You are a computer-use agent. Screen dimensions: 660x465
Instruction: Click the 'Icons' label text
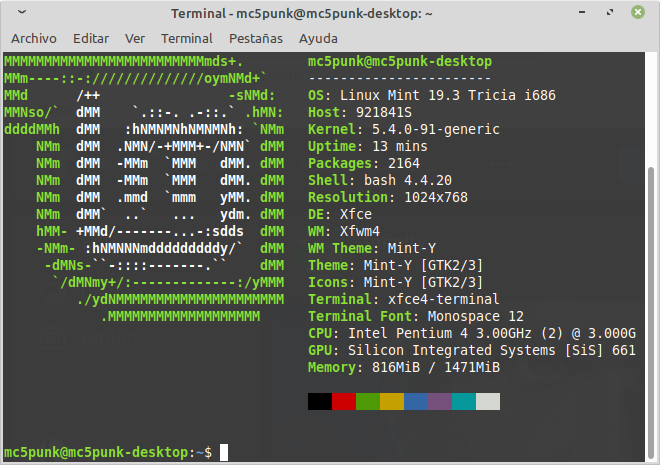328,282
